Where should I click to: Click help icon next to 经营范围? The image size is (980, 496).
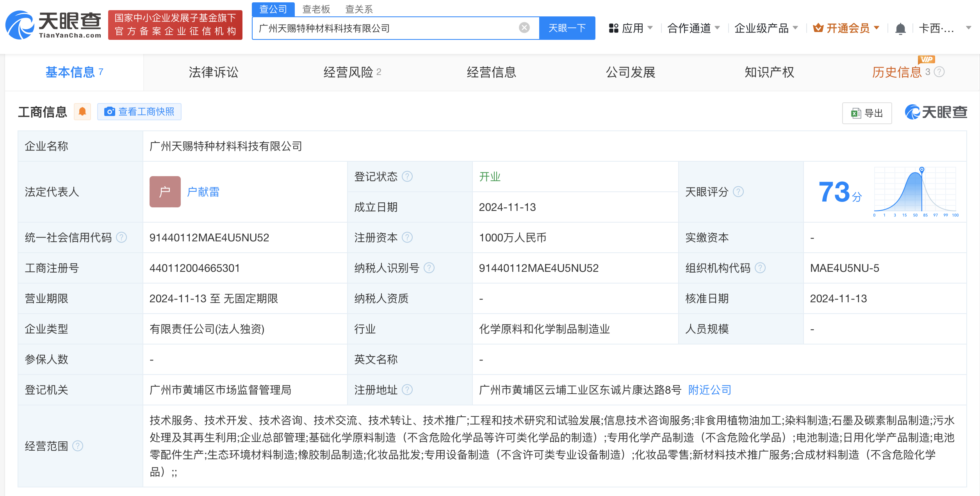pyautogui.click(x=78, y=446)
